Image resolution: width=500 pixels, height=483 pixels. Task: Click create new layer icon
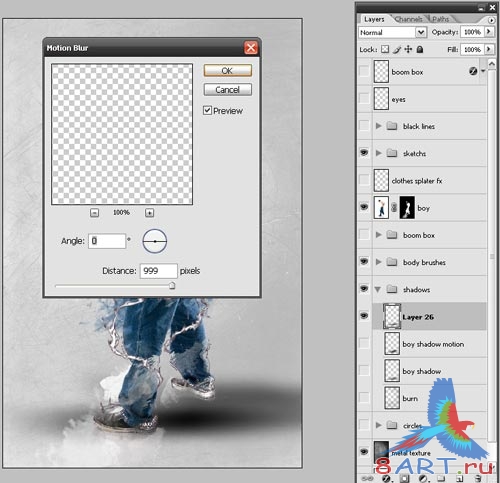pyautogui.click(x=460, y=479)
